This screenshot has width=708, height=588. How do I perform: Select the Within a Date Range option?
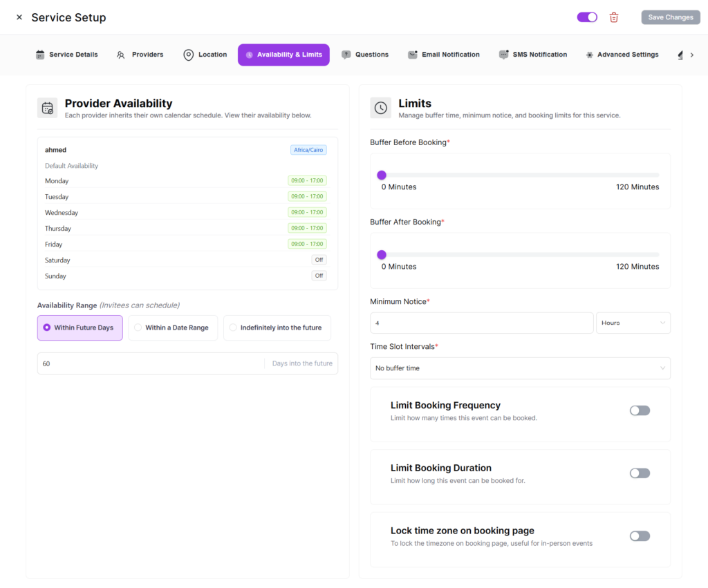173,328
